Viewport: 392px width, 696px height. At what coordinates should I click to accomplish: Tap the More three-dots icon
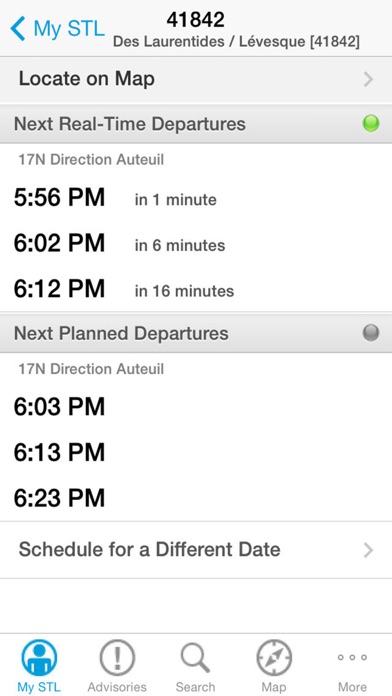pos(352,657)
